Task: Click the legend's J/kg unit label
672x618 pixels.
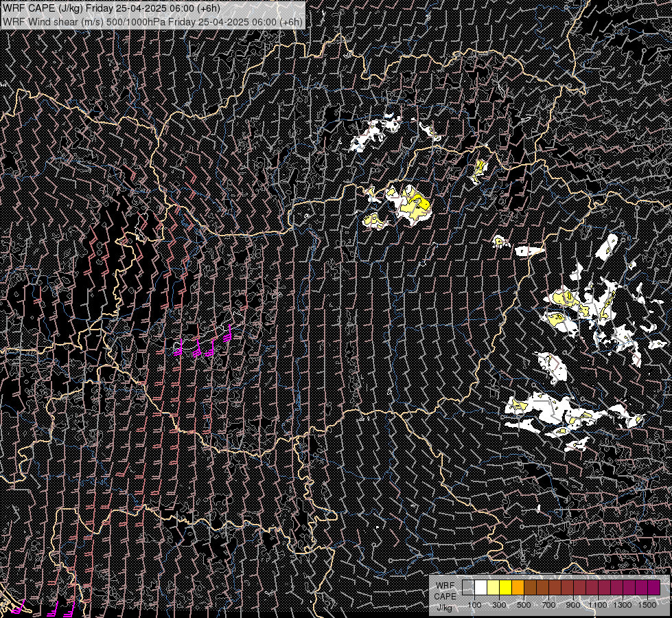Action: (x=444, y=607)
